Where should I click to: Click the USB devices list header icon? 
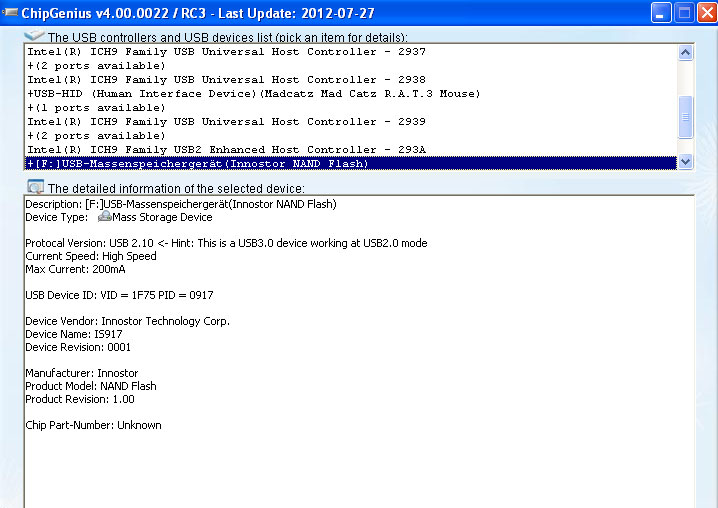(x=34, y=35)
